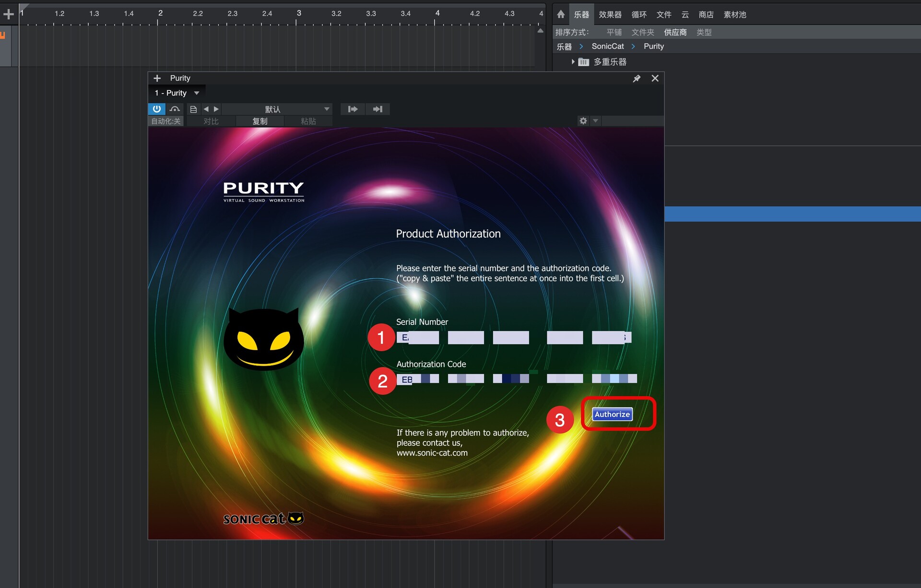Close the Purity plugin window
The width and height of the screenshot is (921, 588).
[655, 78]
